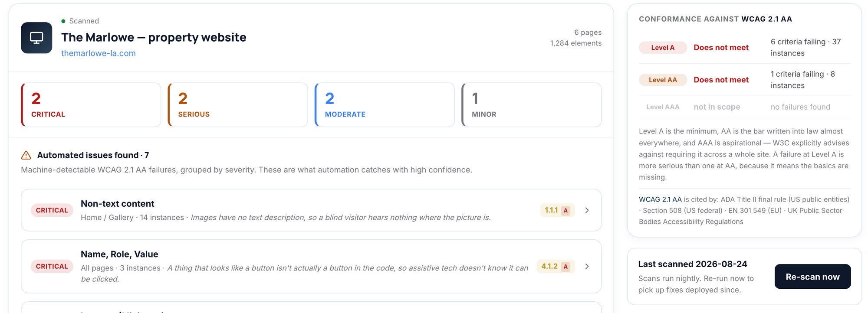Click the '1,284 elements' count
This screenshot has height=313, width=868.
[x=575, y=43]
